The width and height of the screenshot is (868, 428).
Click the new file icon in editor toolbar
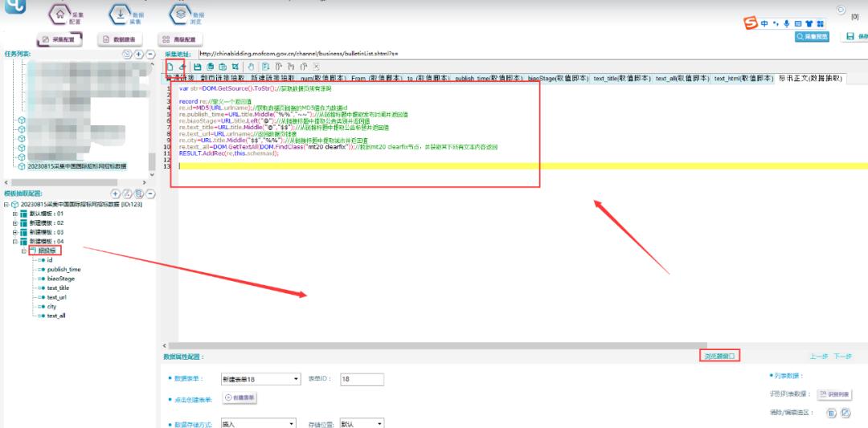coord(170,66)
